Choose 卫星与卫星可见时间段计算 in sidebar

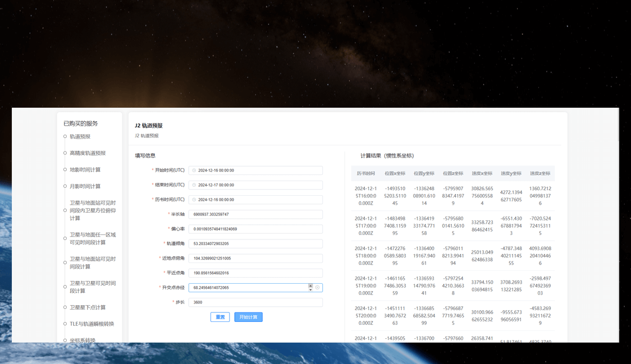click(x=93, y=287)
